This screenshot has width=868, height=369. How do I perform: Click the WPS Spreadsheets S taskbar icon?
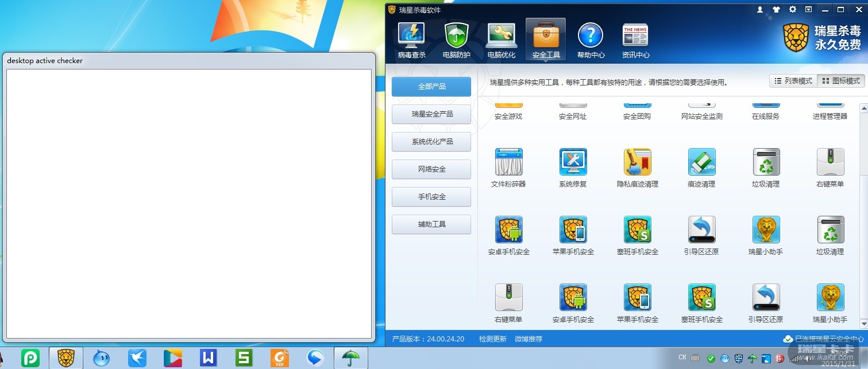(244, 358)
